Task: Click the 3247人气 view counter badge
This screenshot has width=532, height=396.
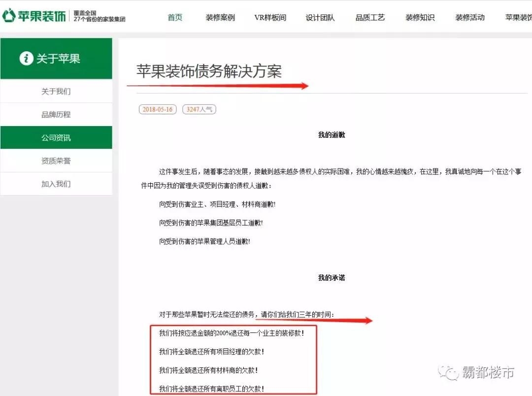Action: 199,109
